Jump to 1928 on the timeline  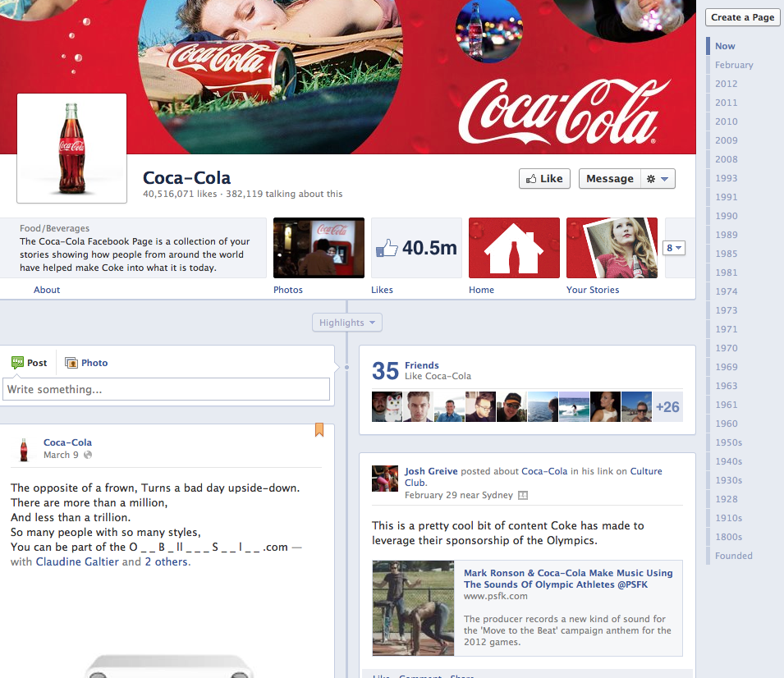(726, 499)
